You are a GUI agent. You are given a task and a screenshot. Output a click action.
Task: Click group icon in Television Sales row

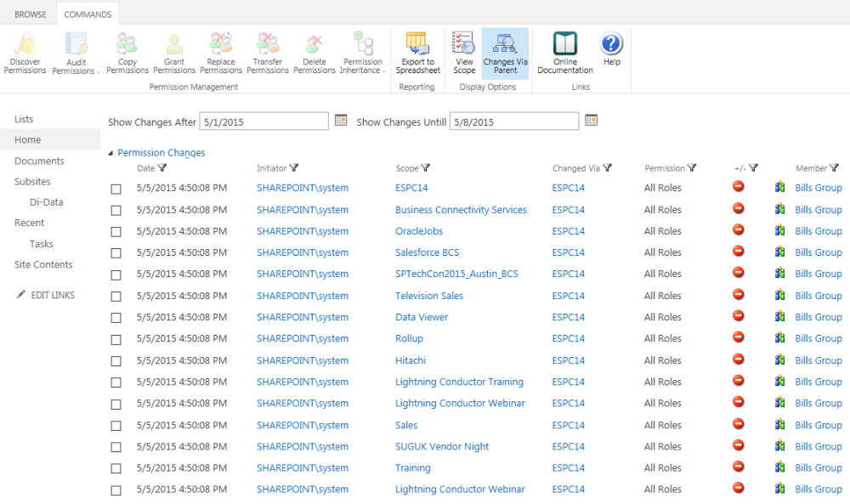click(779, 295)
